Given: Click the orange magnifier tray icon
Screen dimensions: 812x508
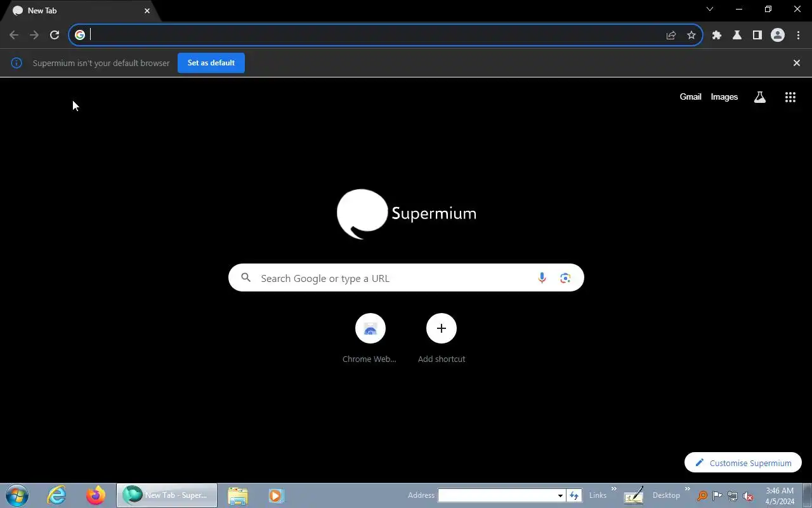Looking at the screenshot, I should [702, 496].
